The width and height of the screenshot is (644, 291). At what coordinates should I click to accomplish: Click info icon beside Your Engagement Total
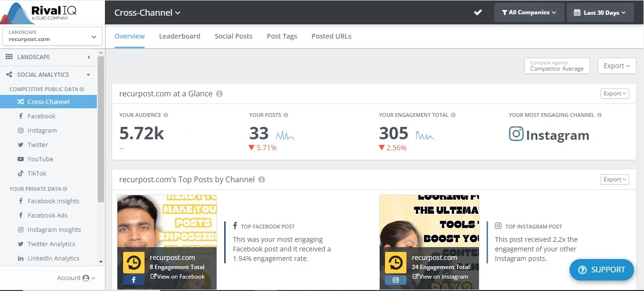pos(453,115)
